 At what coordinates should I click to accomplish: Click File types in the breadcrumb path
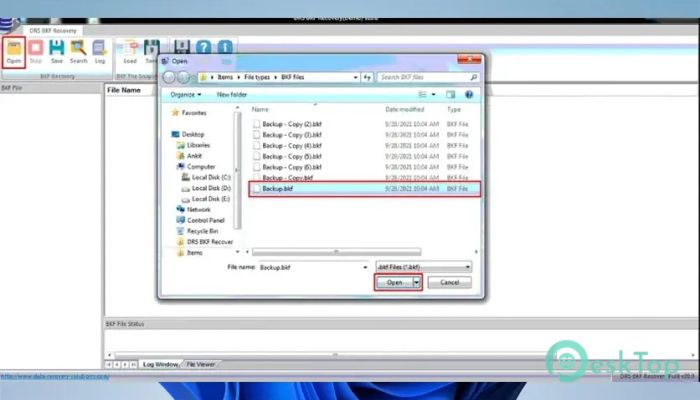tap(257, 77)
